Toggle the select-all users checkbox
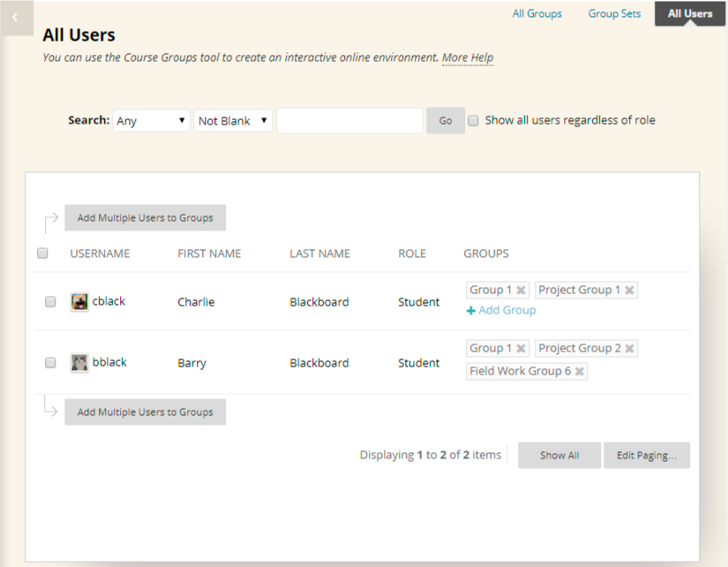 pyautogui.click(x=42, y=253)
